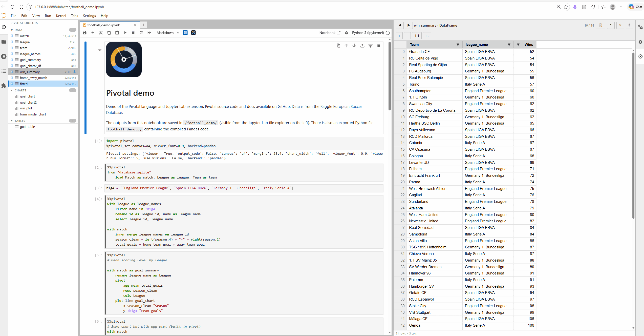Open the GitHub link in the demo text
The image size is (644, 336).
(283, 107)
